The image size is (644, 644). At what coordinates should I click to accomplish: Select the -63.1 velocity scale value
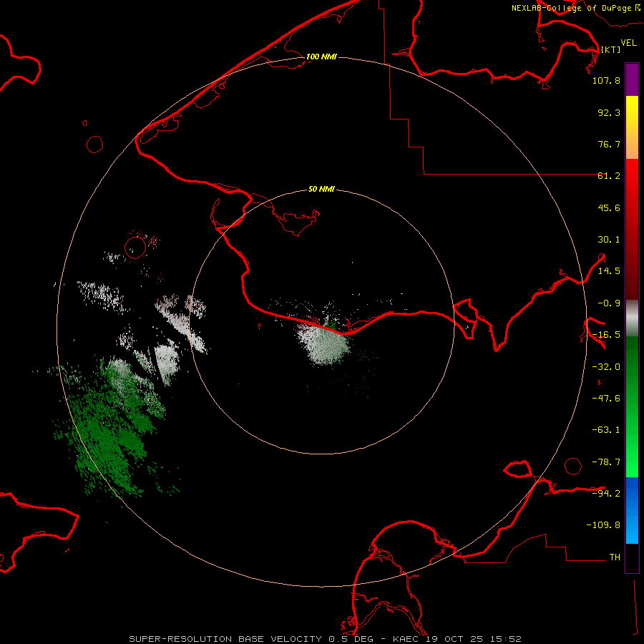coord(606,430)
